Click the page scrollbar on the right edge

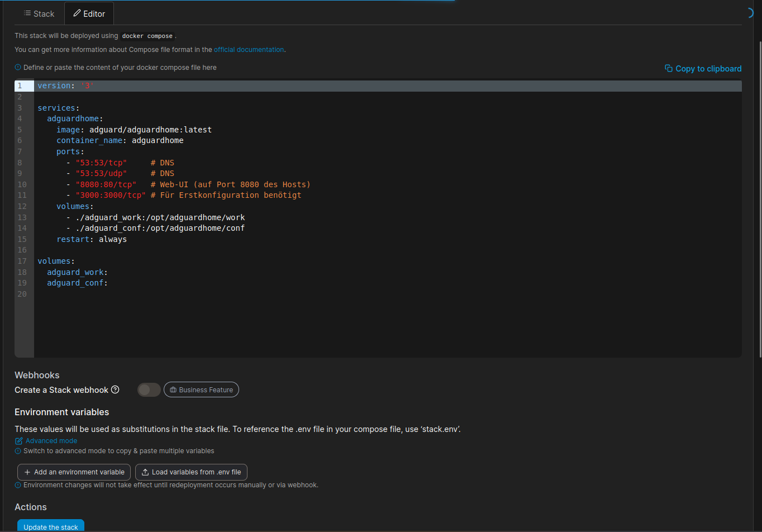(x=759, y=196)
